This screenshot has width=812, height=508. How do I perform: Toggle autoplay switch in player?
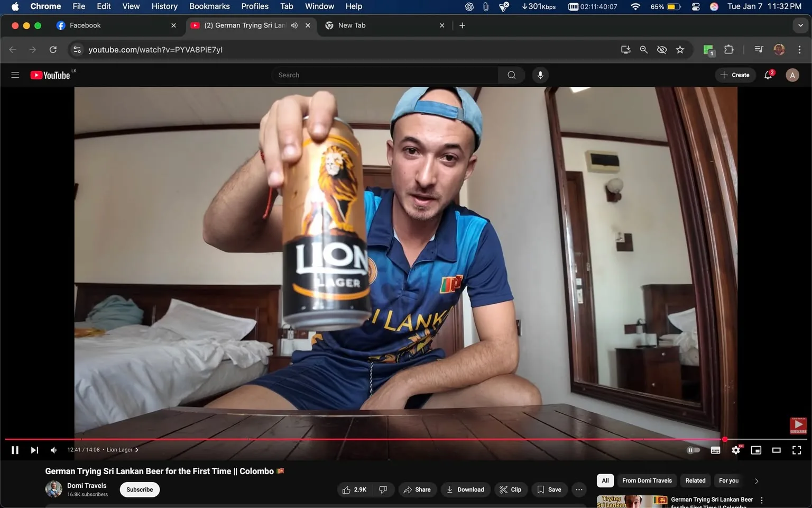point(693,450)
